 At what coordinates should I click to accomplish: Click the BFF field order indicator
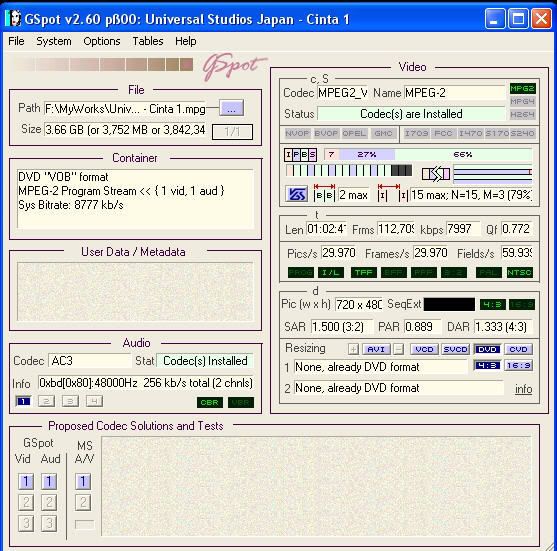(394, 272)
